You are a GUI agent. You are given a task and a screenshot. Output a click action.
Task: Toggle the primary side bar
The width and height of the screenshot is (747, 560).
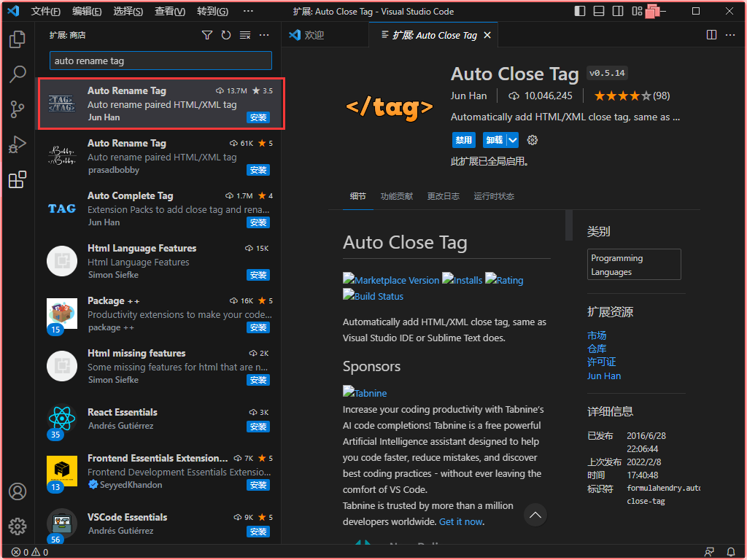click(x=580, y=11)
